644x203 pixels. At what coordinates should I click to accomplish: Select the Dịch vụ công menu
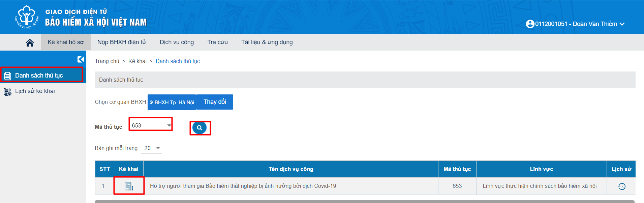[x=177, y=42]
